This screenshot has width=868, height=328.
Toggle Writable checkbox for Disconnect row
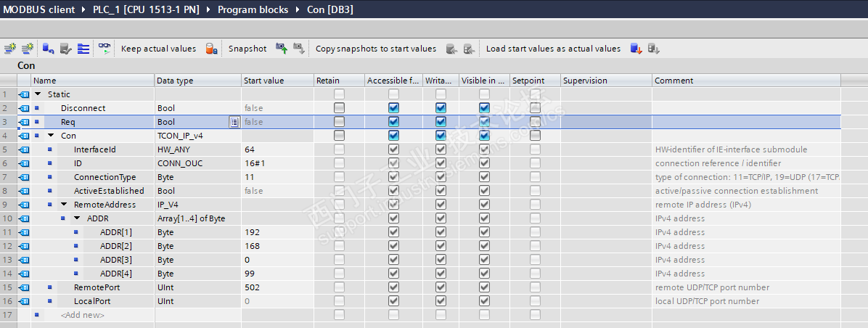point(441,108)
